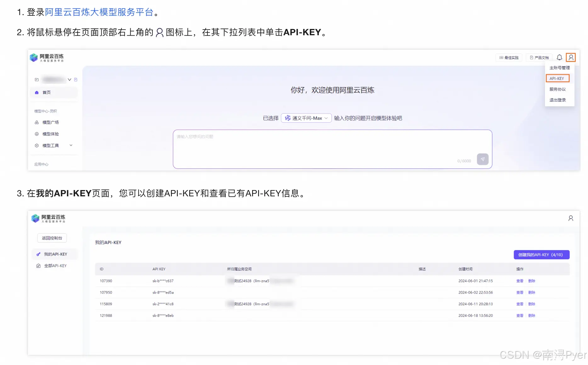Click the 模型体验 icon in sidebar
588x365 pixels.
click(x=37, y=134)
